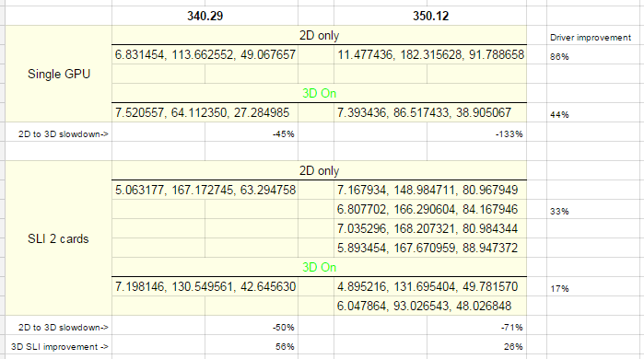Screen dimensions: 644x359
Task: Click the green 3D On header under Single GPU
Action: [x=319, y=93]
